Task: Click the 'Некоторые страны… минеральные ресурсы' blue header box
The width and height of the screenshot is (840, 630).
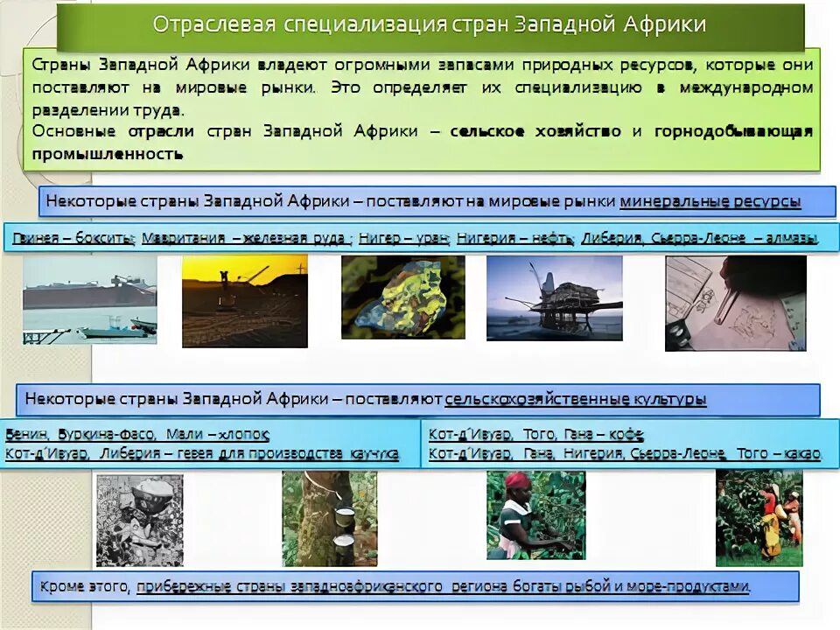Action: pyautogui.click(x=437, y=201)
